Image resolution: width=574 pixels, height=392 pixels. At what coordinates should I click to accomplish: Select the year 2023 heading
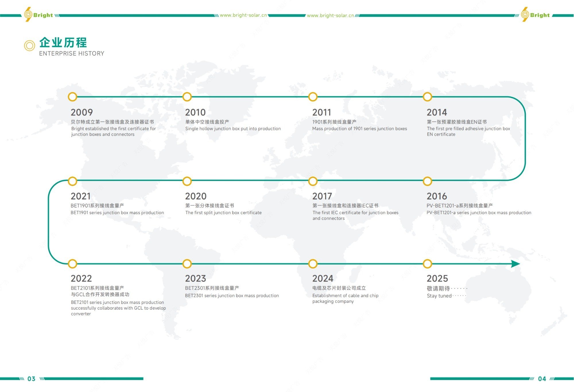tap(195, 278)
